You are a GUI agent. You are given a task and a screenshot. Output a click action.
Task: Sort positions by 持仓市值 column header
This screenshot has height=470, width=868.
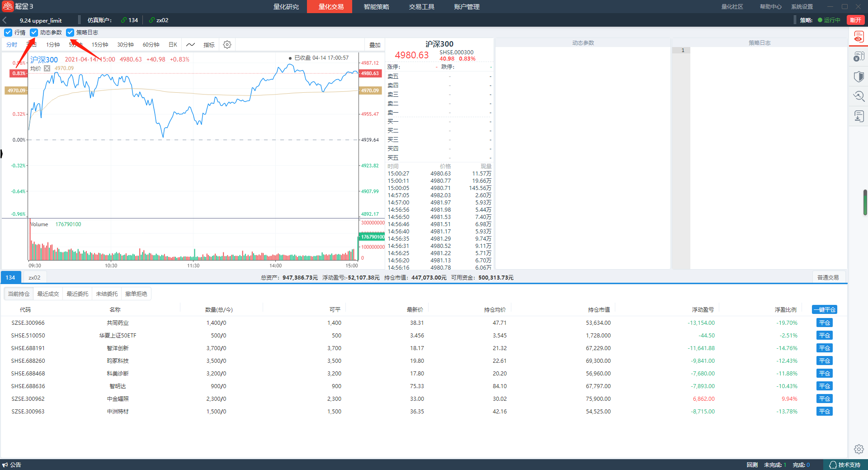click(x=599, y=310)
